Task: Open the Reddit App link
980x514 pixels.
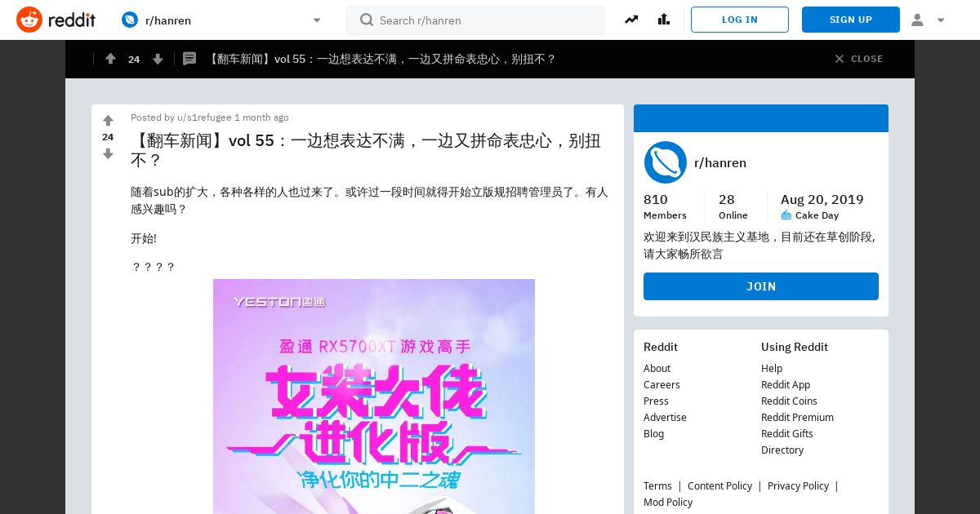Action: [786, 384]
